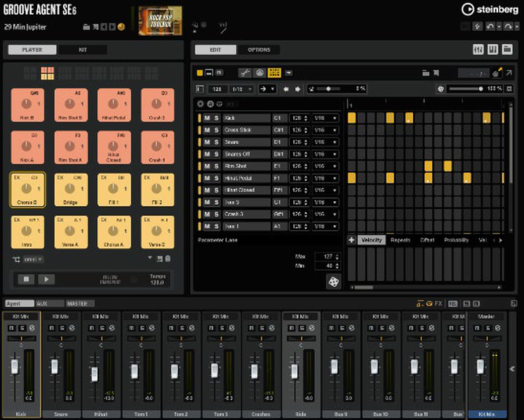Viewport: 524px width, 420px height.
Task: Open the lane settings gear icon
Action: 200,104
